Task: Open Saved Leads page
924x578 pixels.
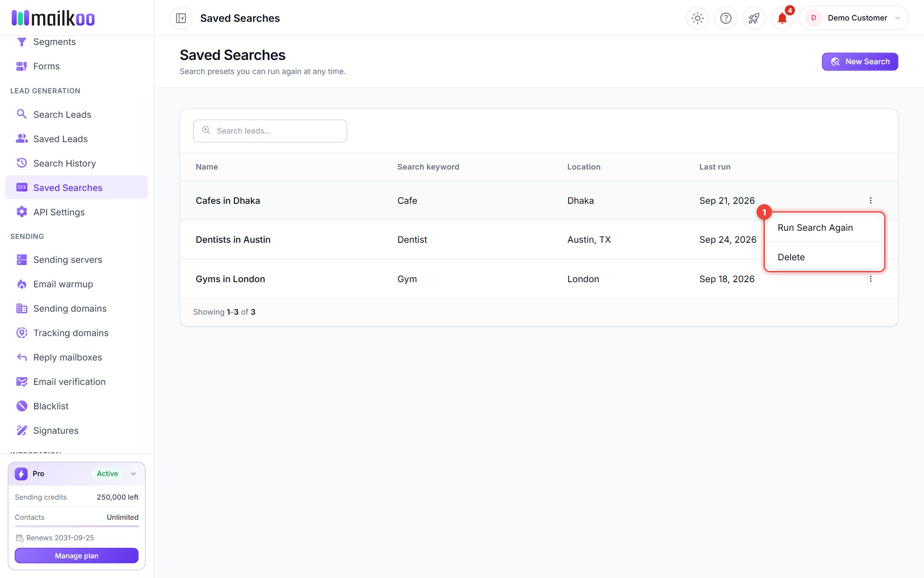Action: pos(77,139)
